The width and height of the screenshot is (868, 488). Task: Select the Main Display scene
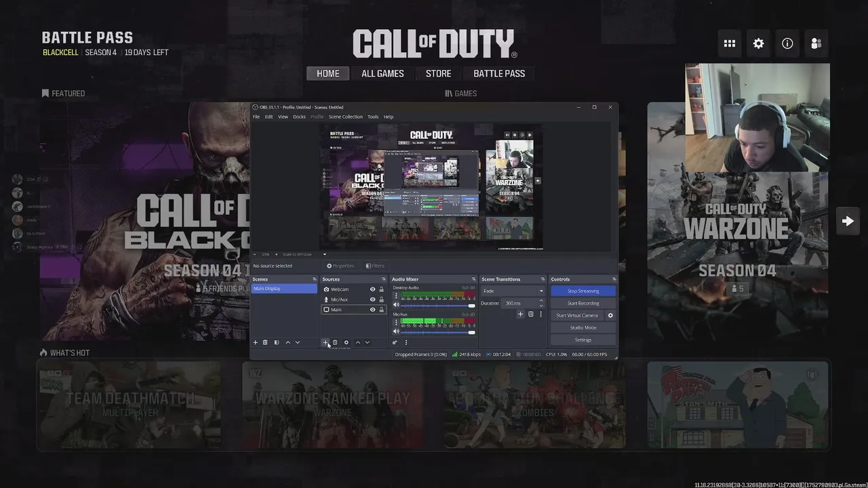pos(284,289)
